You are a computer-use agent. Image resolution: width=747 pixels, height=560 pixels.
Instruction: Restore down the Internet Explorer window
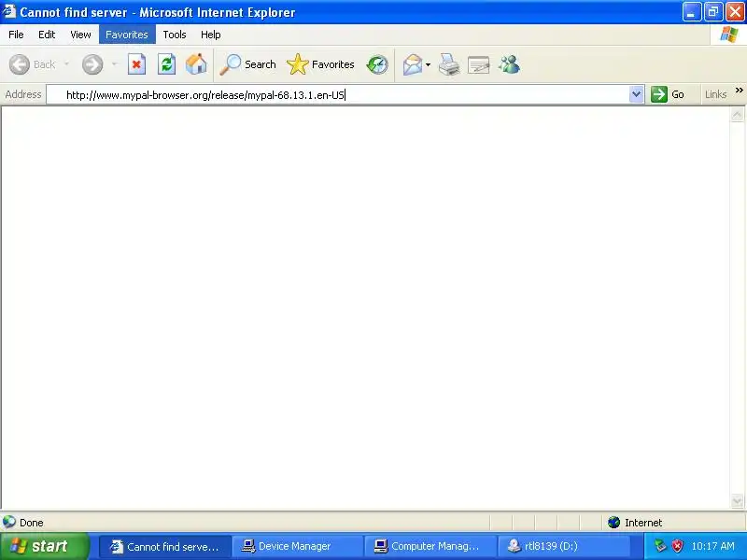click(713, 12)
